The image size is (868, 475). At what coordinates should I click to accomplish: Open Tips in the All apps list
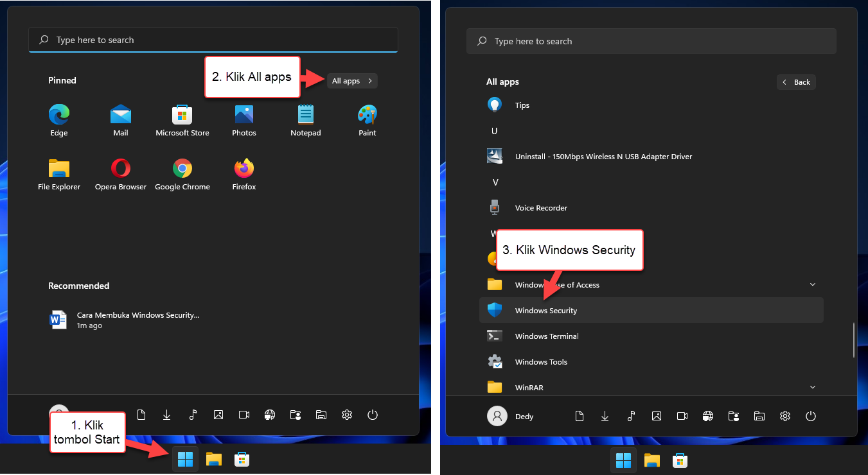tap(651, 105)
